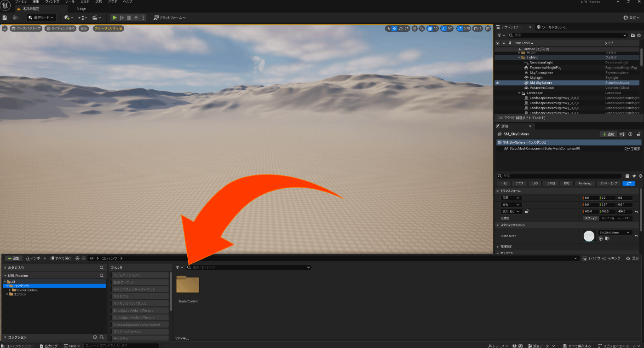Open the top-right 設定 settings menu

(632, 17)
